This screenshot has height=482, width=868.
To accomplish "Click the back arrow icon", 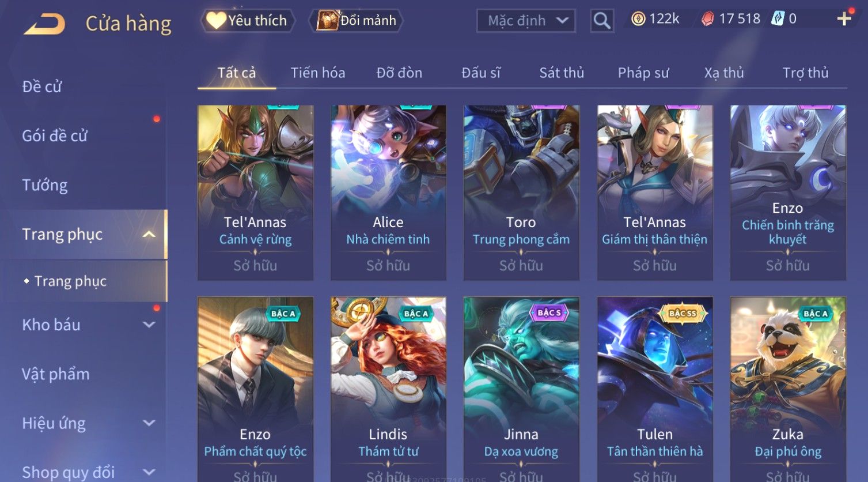I will tap(44, 24).
